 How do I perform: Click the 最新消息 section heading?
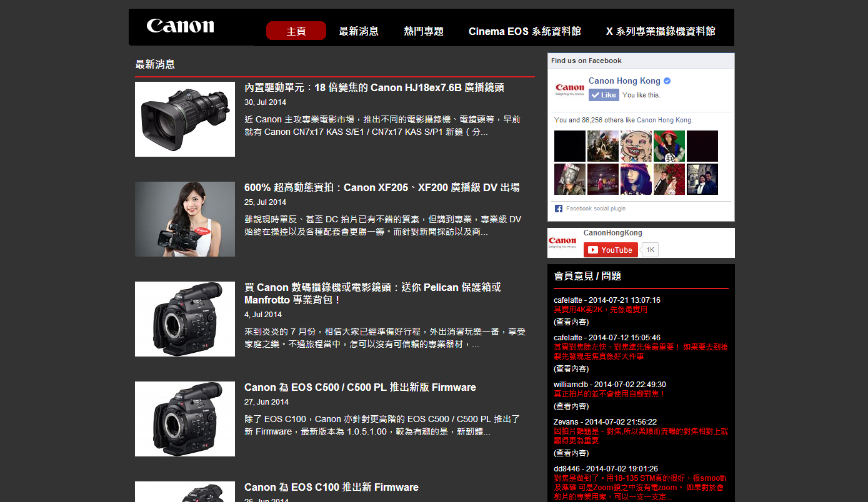click(x=155, y=64)
